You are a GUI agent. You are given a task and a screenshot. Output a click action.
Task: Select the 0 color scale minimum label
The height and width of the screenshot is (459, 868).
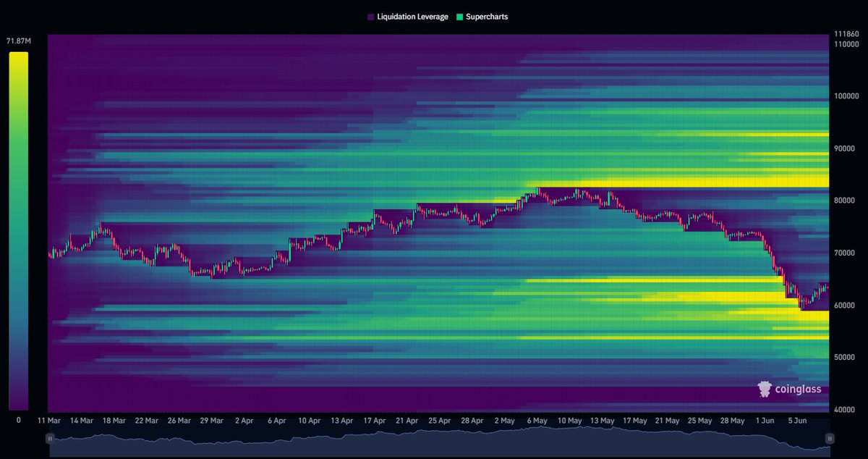pos(18,420)
